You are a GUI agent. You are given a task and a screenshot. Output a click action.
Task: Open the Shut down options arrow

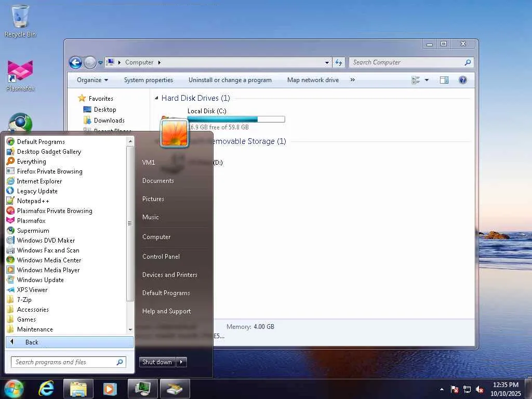[x=181, y=362]
